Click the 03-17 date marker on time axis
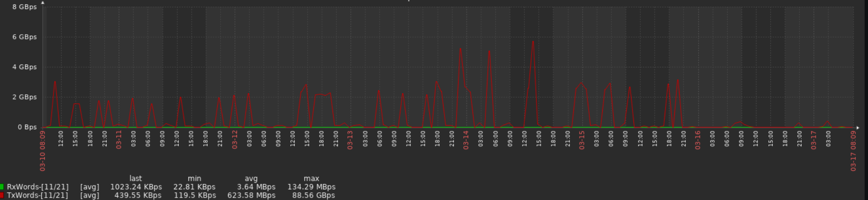The height and width of the screenshot is (200, 868). tap(813, 139)
